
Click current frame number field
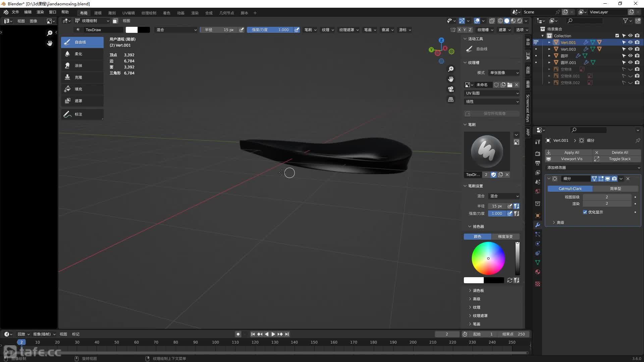(x=447, y=334)
